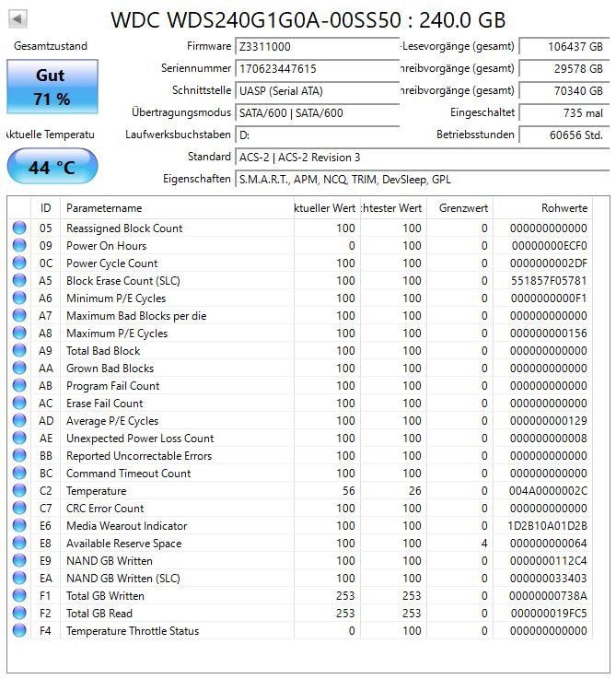Click the Parametername column header
The height and width of the screenshot is (679, 616).
[177, 208]
